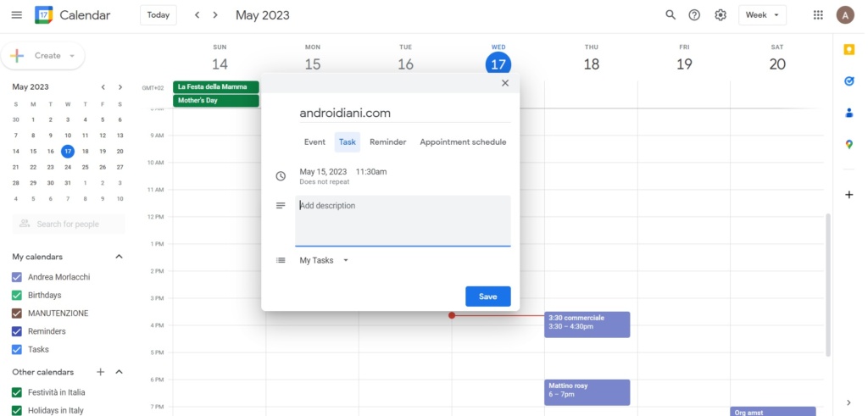This screenshot has width=868, height=416.
Task: Open La Festa della Mamma event
Action: 216,87
